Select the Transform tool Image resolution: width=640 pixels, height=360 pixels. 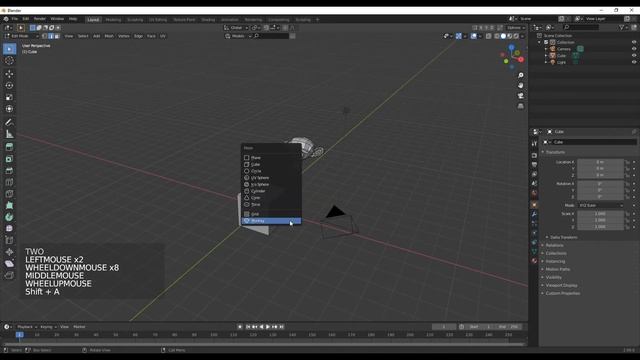coord(9,109)
